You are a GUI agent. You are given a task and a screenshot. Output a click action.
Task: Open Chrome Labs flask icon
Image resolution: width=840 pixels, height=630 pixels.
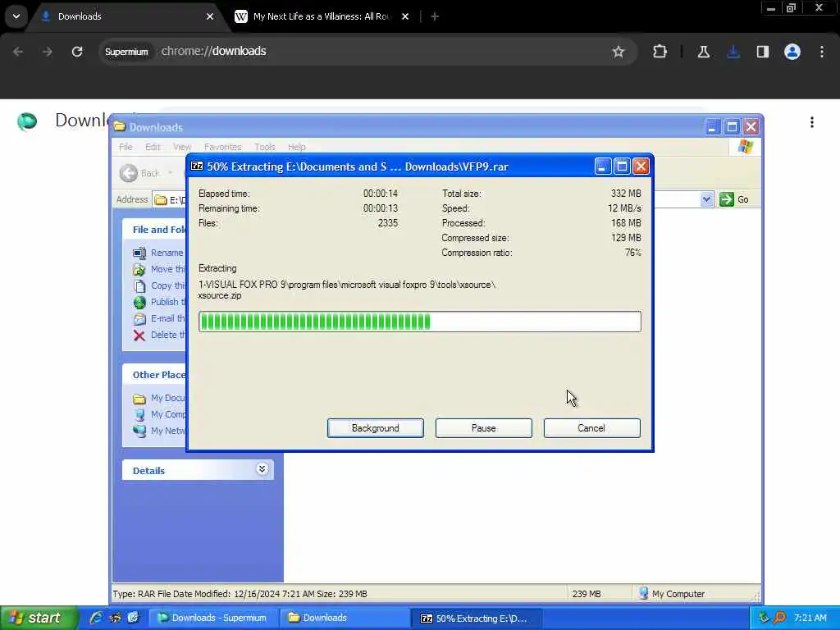(703, 52)
